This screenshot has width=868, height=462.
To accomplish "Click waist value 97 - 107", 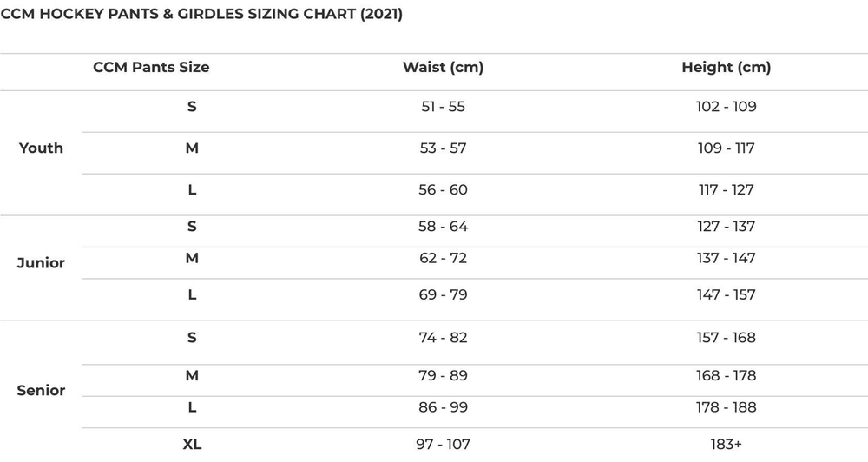I will pyautogui.click(x=443, y=444).
